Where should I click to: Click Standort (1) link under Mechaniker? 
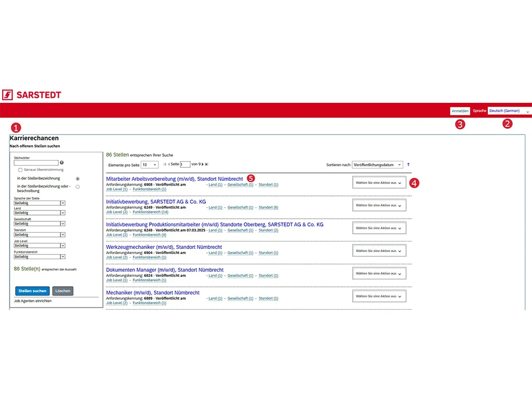click(269, 298)
